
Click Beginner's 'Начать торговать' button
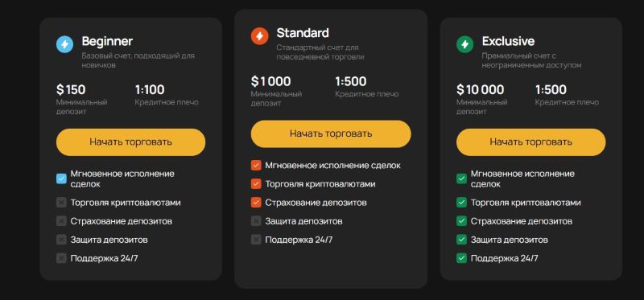pyautogui.click(x=130, y=142)
